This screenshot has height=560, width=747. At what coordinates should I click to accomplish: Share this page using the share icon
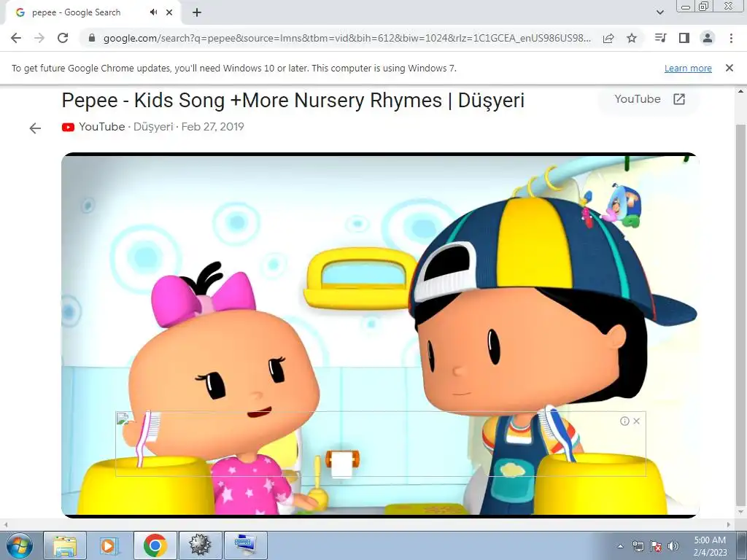coord(608,38)
